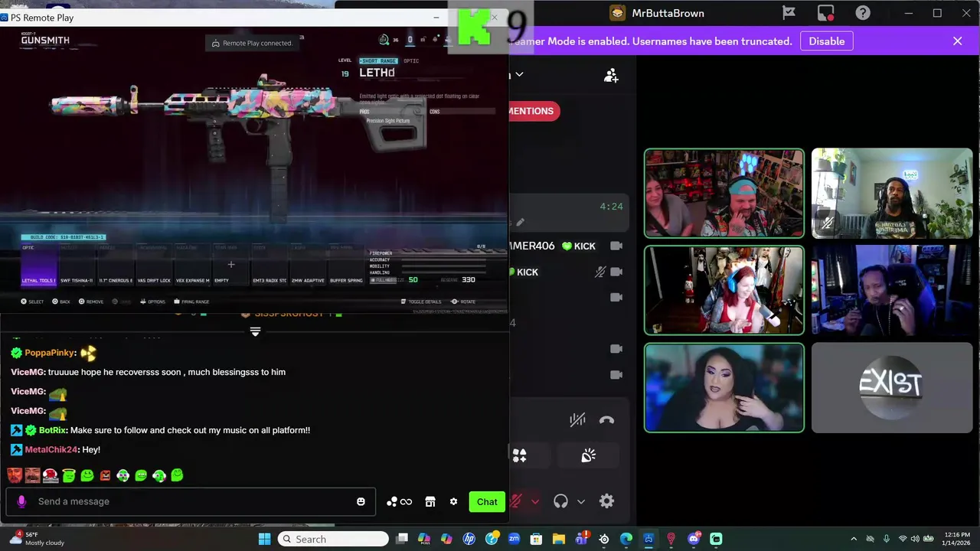Click the TOGGLE DETAILS prompt in Gunsmith
The width and height of the screenshot is (980, 551).
tap(421, 302)
